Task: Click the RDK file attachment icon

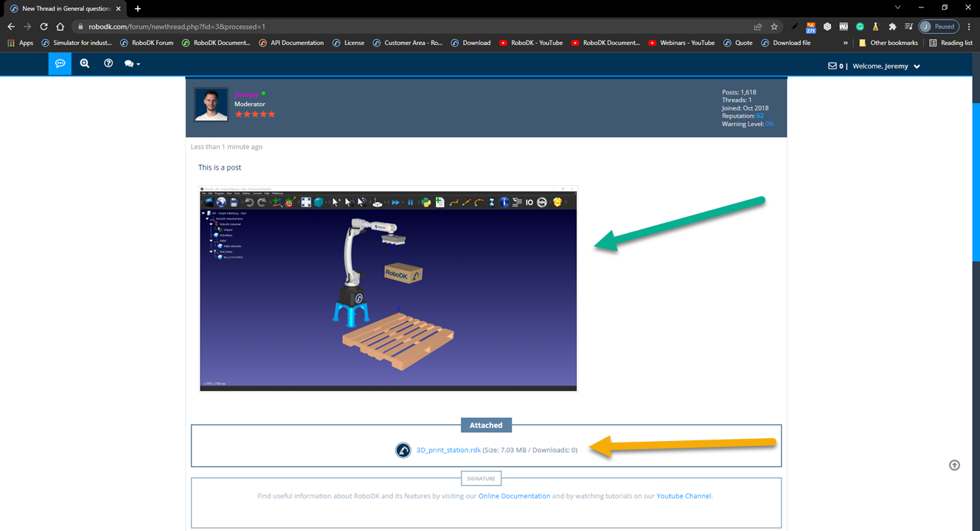Action: (x=403, y=450)
